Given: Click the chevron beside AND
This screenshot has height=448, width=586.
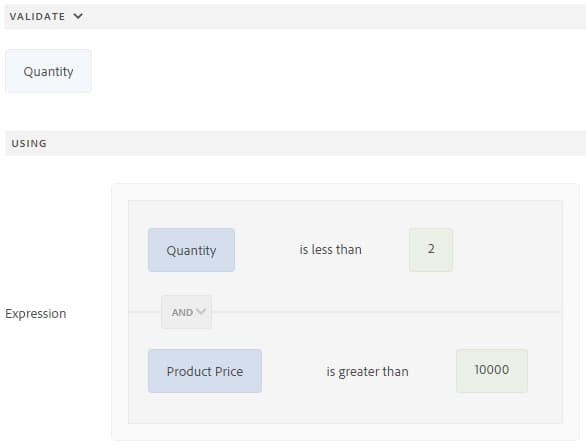Looking at the screenshot, I should pyautogui.click(x=201, y=311).
